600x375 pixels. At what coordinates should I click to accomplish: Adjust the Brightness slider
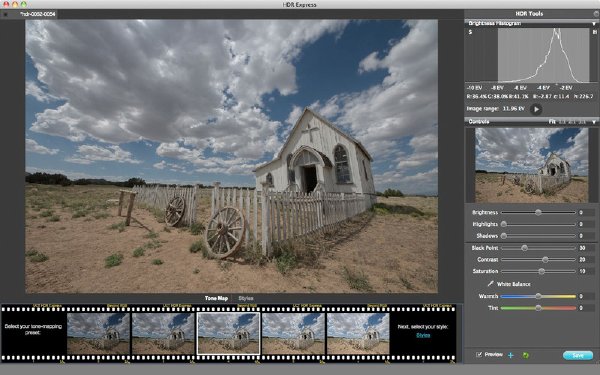coord(538,212)
